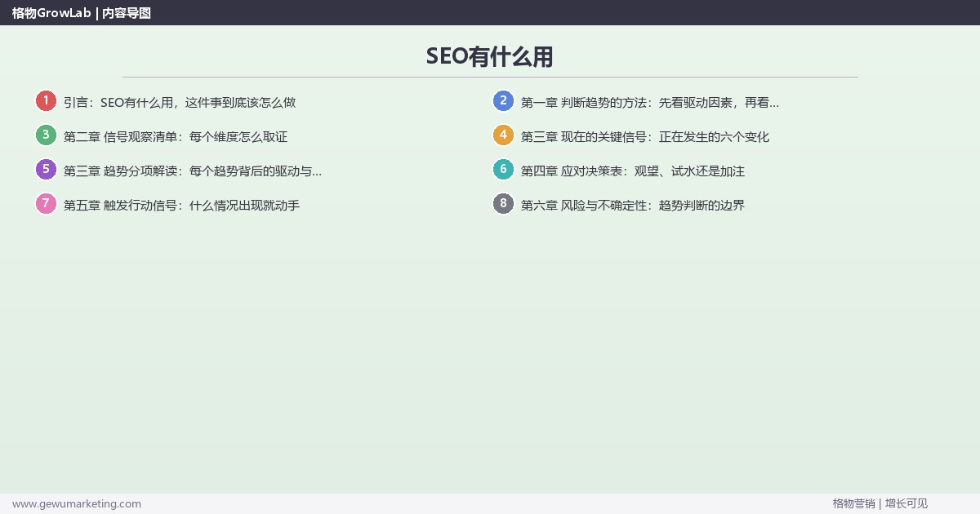Click the 格物营销 | 增长可见 footer text
Viewport: 980px width, 514px height.
click(x=880, y=503)
